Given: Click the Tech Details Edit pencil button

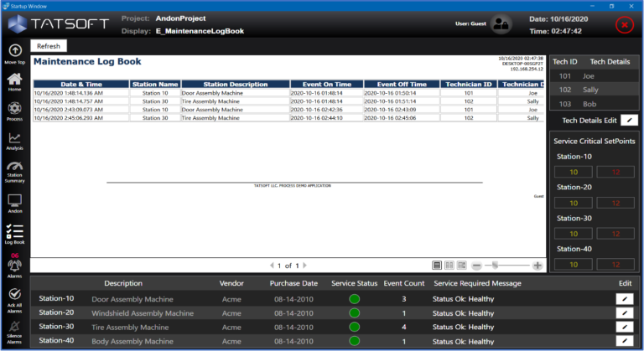Looking at the screenshot, I should [x=628, y=121].
